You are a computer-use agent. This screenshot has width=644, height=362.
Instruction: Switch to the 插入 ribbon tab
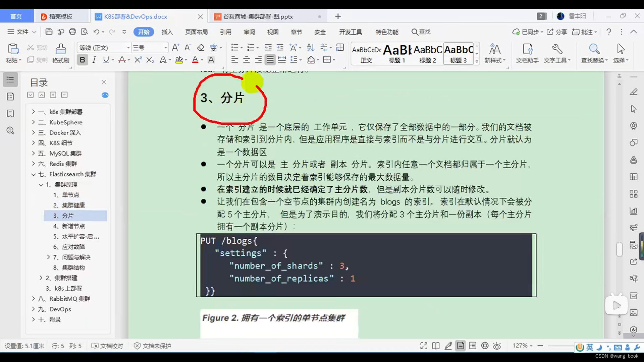click(167, 32)
